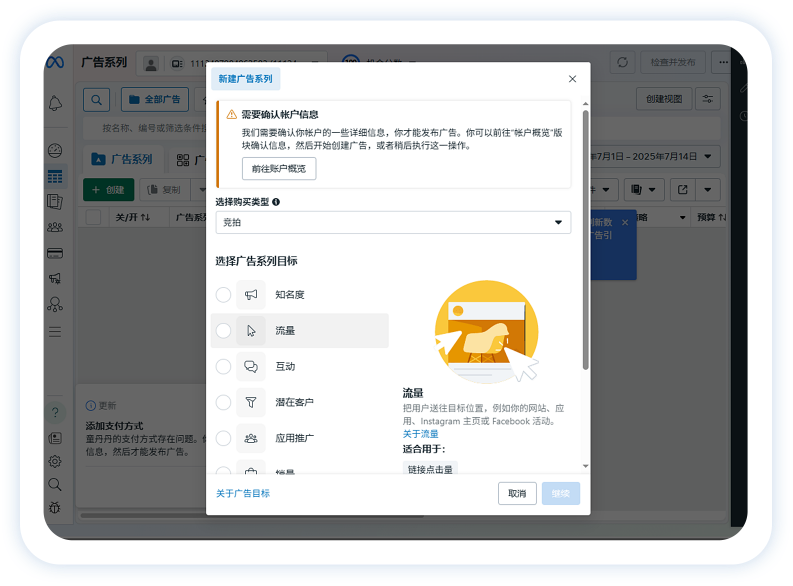
Task: Dismiss the blue tooltip with its X
Action: (625, 222)
